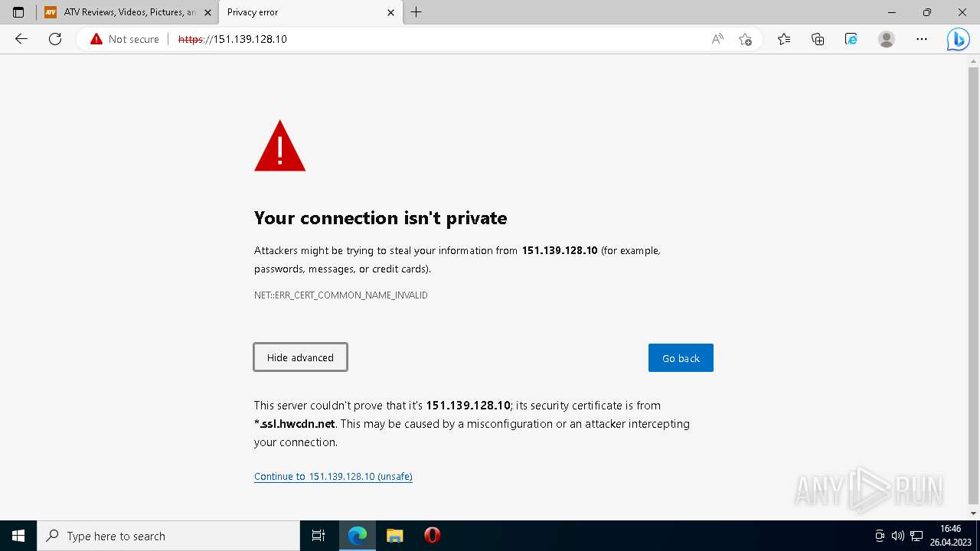Screen dimensions: 980x551
Task: Open the Collections panel
Action: (x=818, y=39)
